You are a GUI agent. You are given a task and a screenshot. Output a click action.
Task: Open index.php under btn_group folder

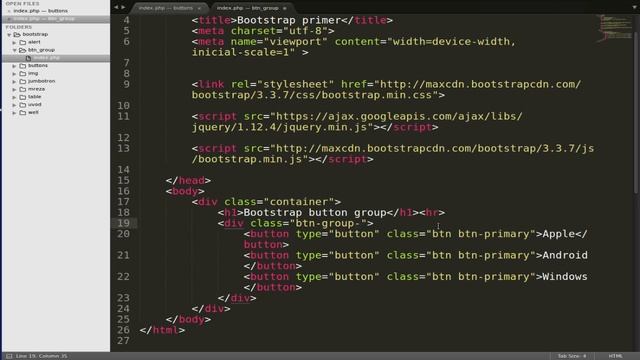coord(56,58)
